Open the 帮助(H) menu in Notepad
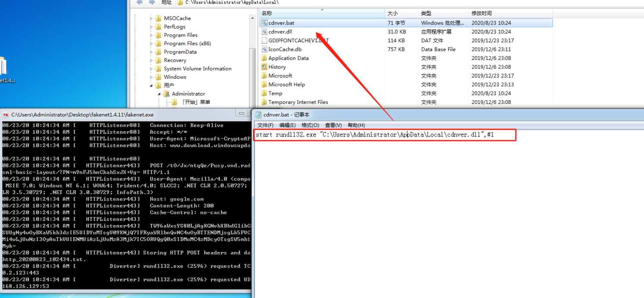This screenshot has height=298, width=644. [356, 125]
